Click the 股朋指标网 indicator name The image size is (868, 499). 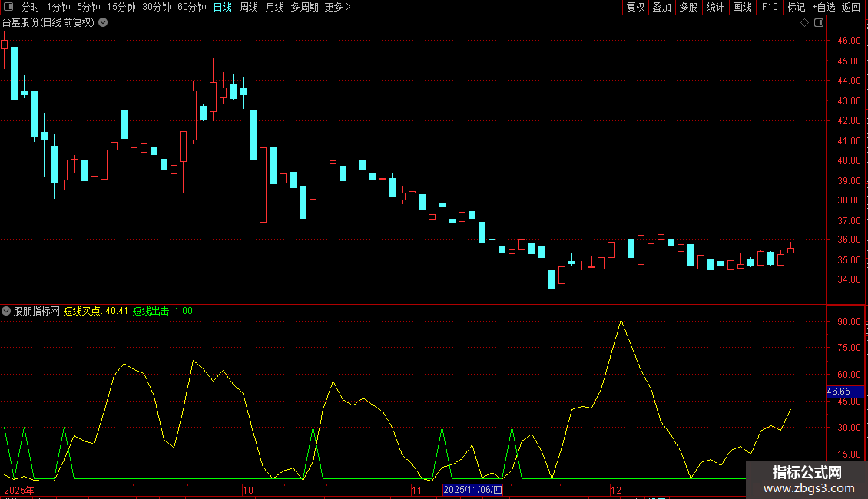(x=37, y=311)
